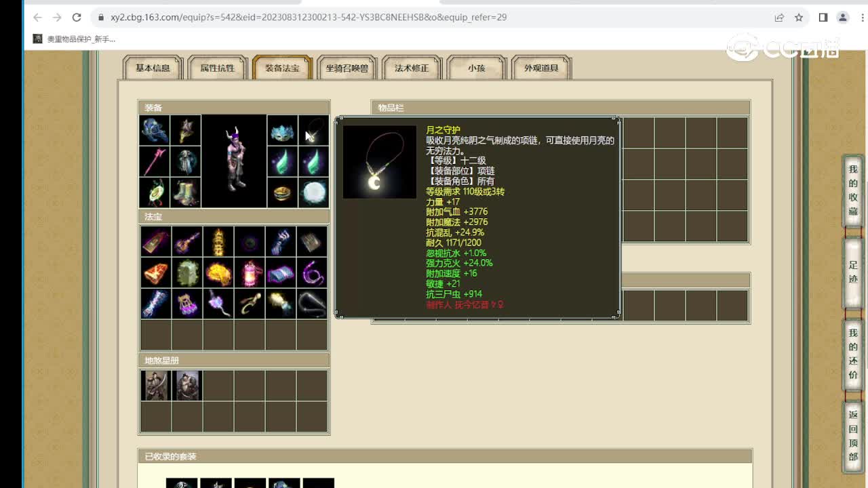The width and height of the screenshot is (868, 488).
Task: Click the orange-red seal tablet treasure
Action: 156,272
